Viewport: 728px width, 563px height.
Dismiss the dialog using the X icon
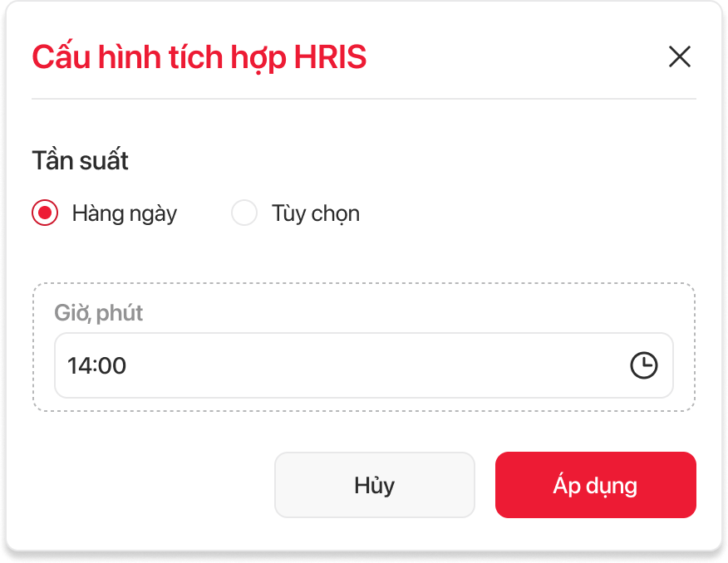(x=680, y=56)
